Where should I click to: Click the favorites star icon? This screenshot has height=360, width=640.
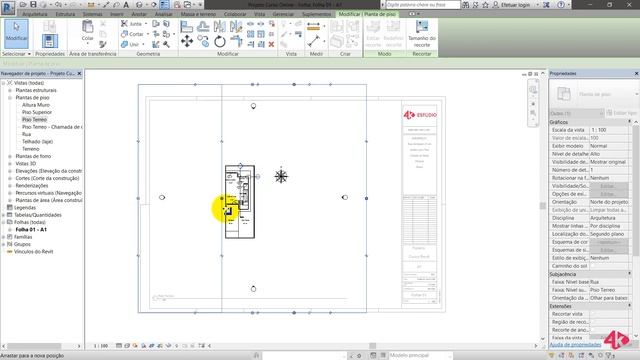pyautogui.click(x=485, y=5)
